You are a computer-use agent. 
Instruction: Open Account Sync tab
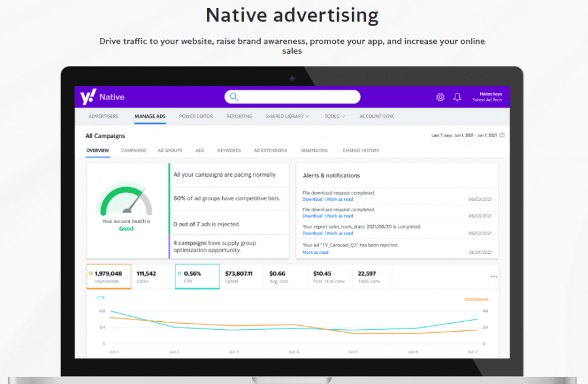[x=377, y=116]
